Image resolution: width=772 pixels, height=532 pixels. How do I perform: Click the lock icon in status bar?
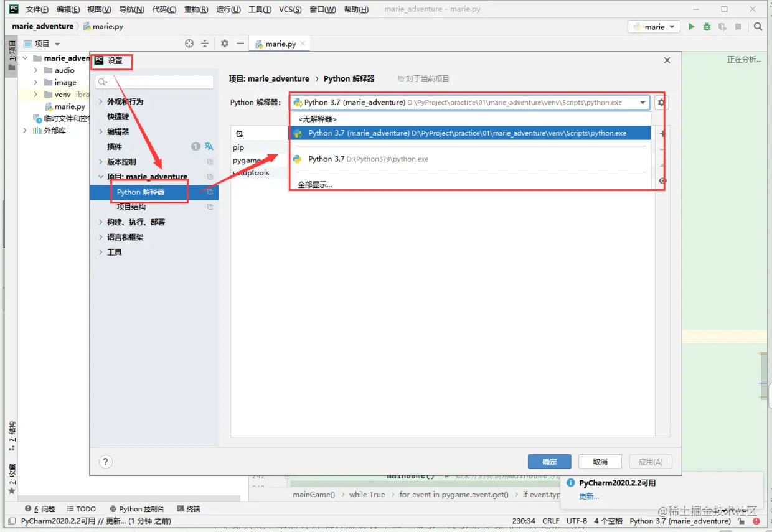tap(741, 521)
